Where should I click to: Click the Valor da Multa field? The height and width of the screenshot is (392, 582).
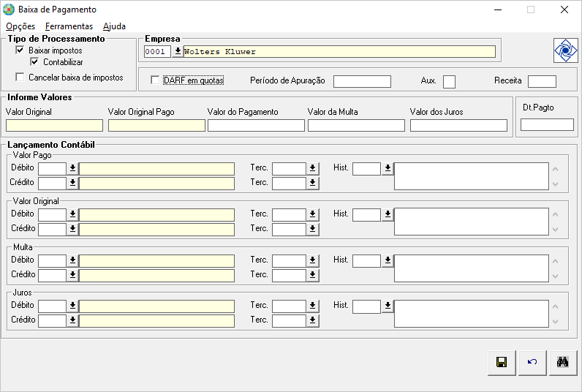pos(356,126)
